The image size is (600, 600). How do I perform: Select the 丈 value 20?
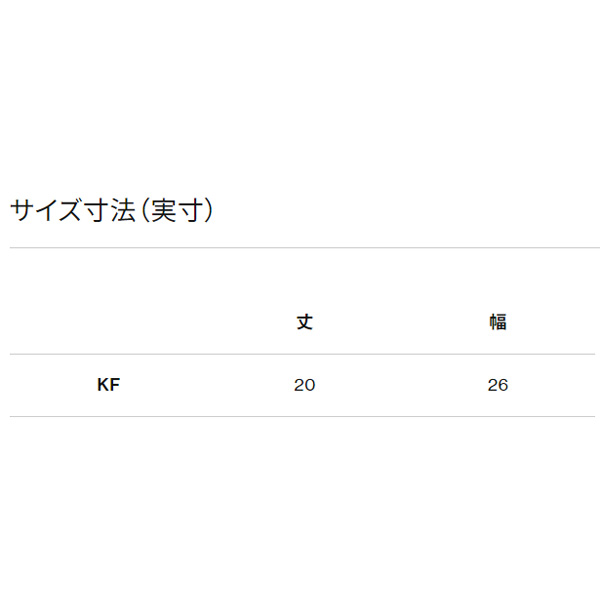click(305, 385)
